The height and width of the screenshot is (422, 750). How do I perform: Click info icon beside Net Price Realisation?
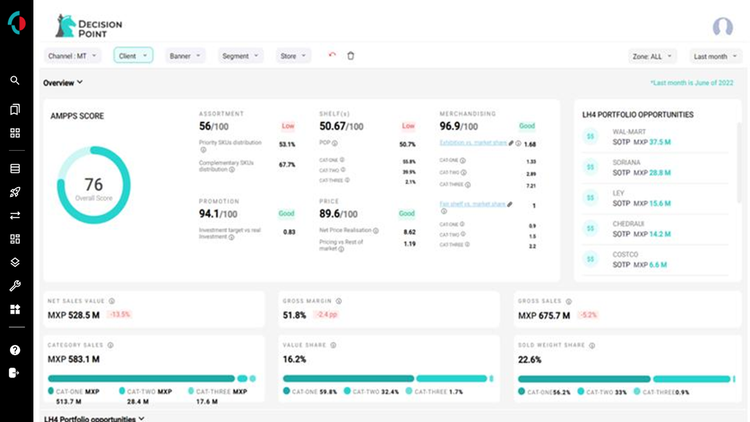point(376,231)
